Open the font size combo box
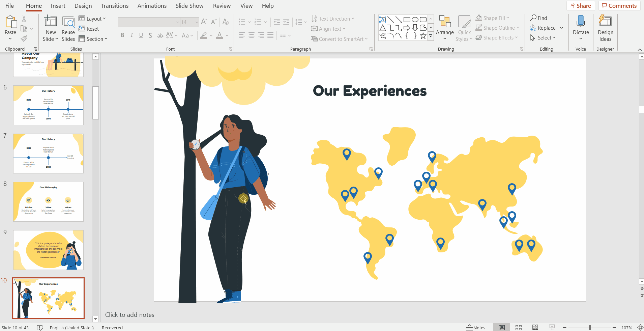 189,22
